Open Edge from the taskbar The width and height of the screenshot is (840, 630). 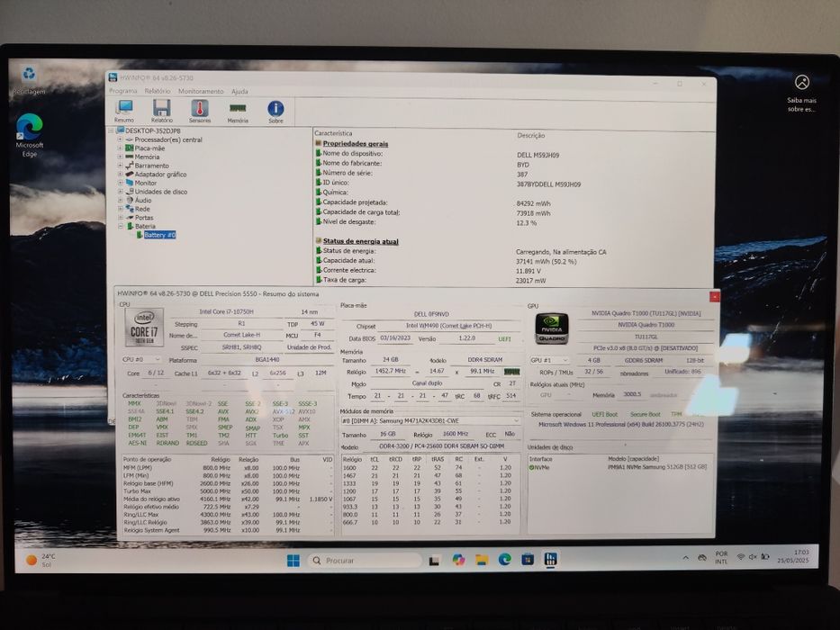point(505,560)
